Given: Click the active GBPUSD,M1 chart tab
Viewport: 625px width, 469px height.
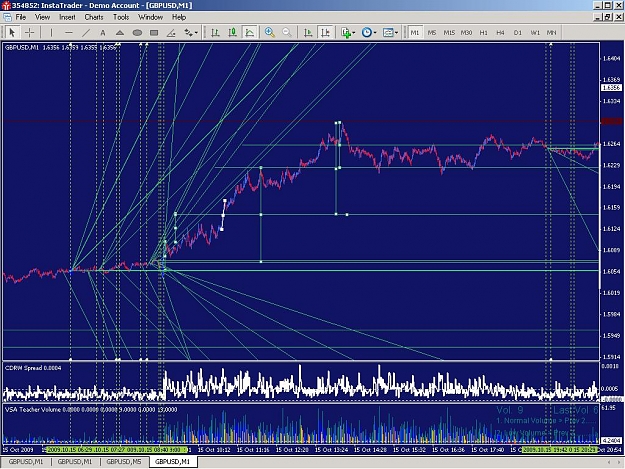Looking at the screenshot, I should click(172, 462).
